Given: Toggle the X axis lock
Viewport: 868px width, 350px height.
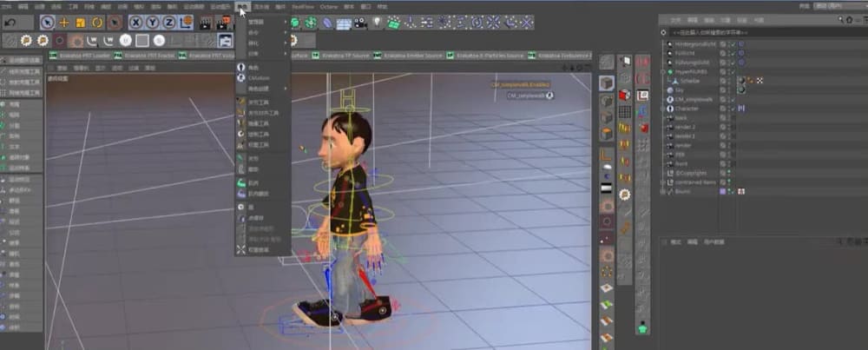Looking at the screenshot, I should click(x=136, y=23).
